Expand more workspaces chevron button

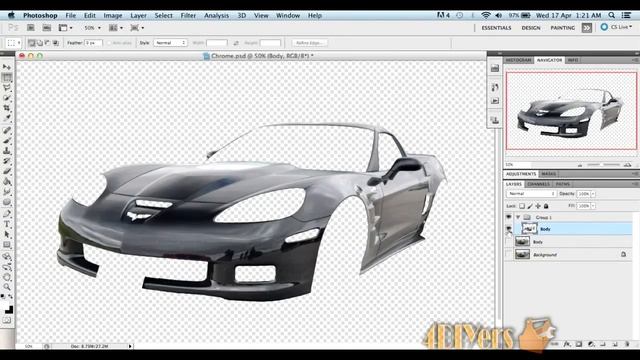click(587, 28)
